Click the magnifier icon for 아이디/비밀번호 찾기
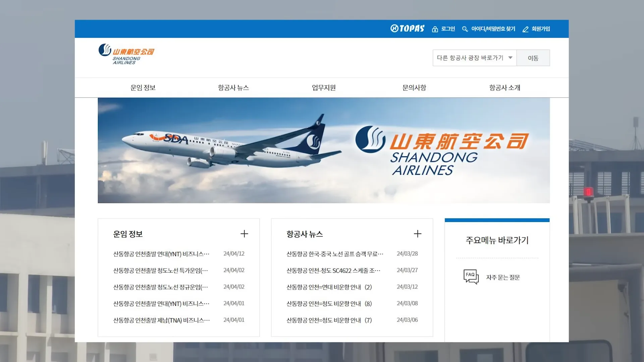Image resolution: width=644 pixels, height=362 pixels. tap(465, 29)
